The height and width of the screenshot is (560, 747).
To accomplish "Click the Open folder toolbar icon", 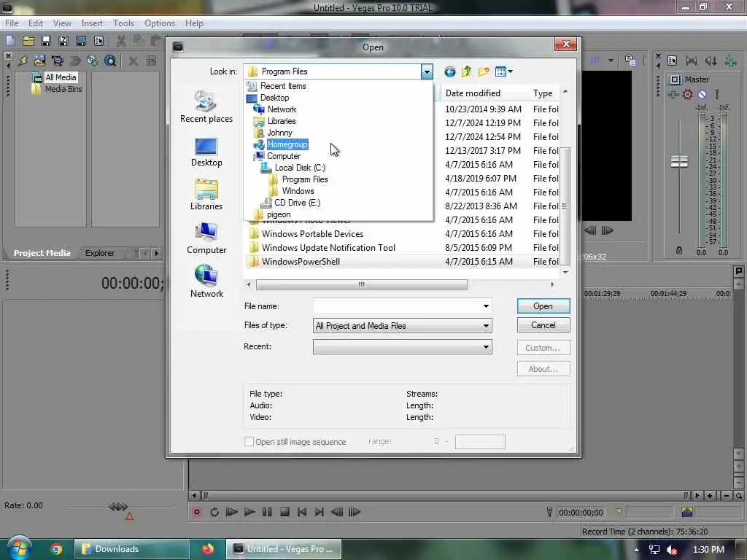I will (x=28, y=41).
